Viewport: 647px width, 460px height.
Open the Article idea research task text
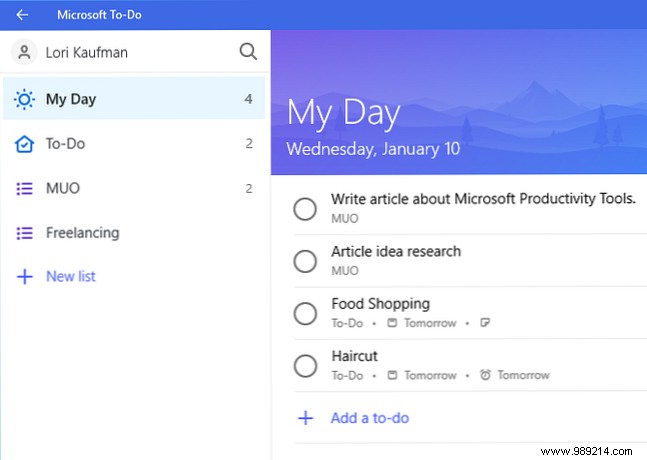pyautogui.click(x=396, y=251)
